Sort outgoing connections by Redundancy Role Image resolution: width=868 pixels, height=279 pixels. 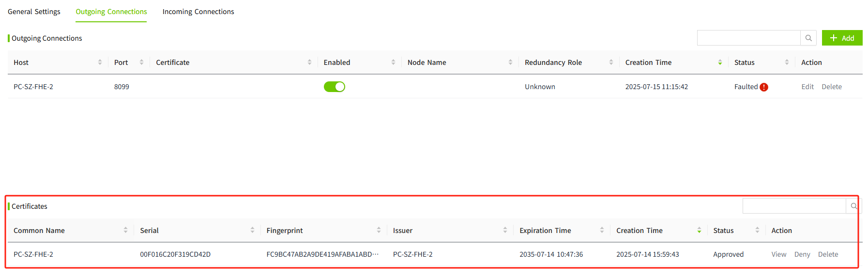coord(611,62)
